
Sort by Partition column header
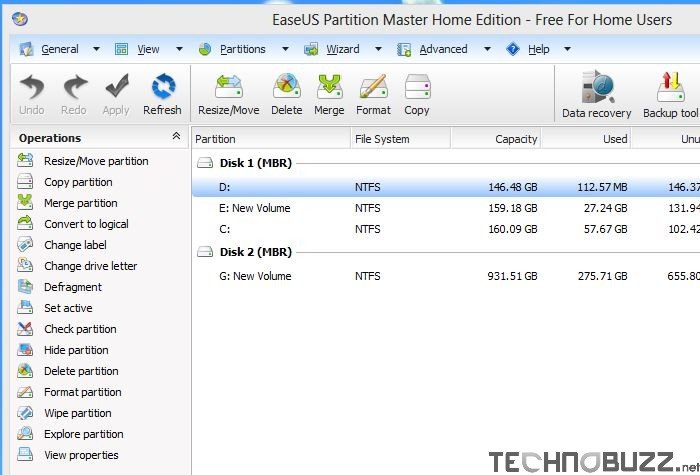pos(271,139)
